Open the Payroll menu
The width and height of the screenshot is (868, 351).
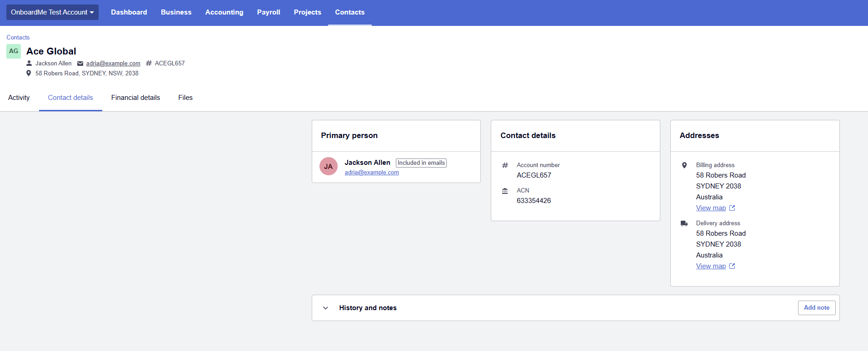tap(269, 12)
